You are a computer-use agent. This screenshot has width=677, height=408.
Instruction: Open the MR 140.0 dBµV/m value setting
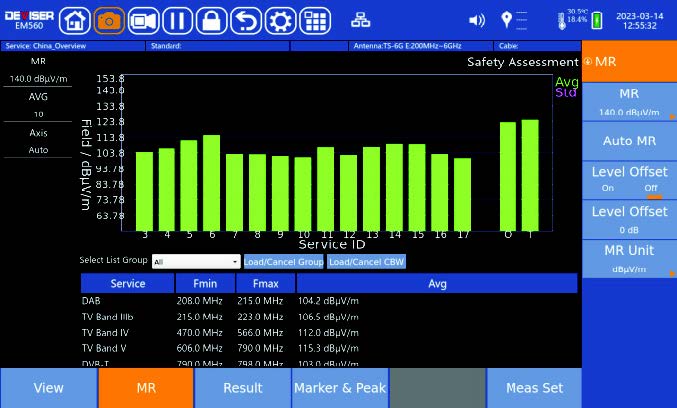629,101
